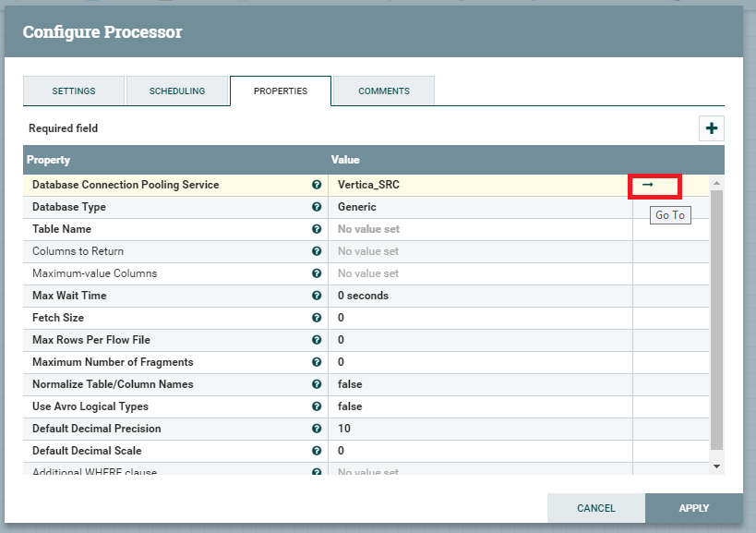This screenshot has width=756, height=533.
Task: Select the Database Type property name
Action: (x=69, y=207)
